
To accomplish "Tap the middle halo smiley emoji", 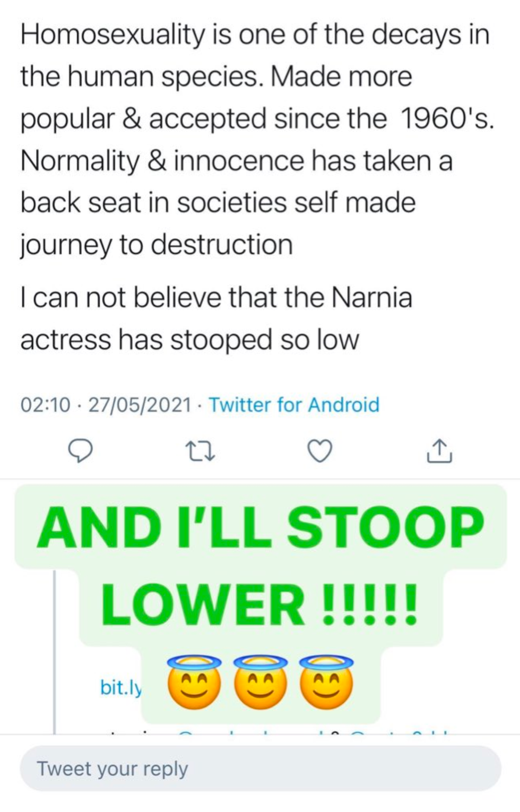I will [x=261, y=682].
